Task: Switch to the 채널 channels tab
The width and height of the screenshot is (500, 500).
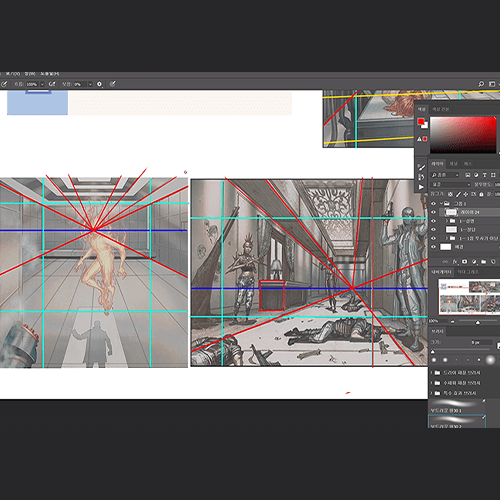Action: coord(453,164)
